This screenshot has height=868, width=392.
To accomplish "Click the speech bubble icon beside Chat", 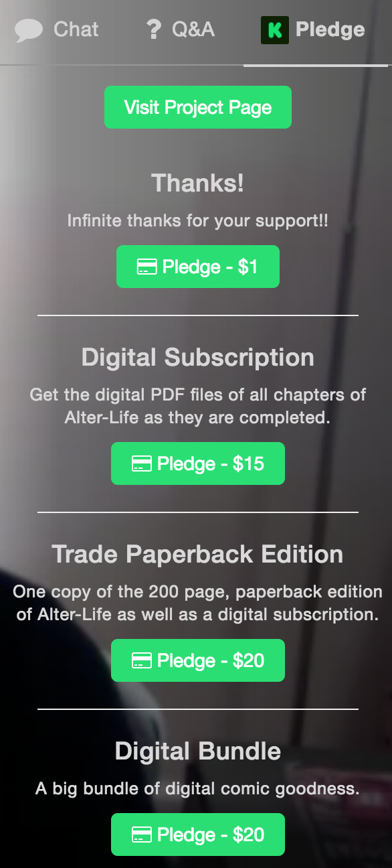I will [29, 30].
